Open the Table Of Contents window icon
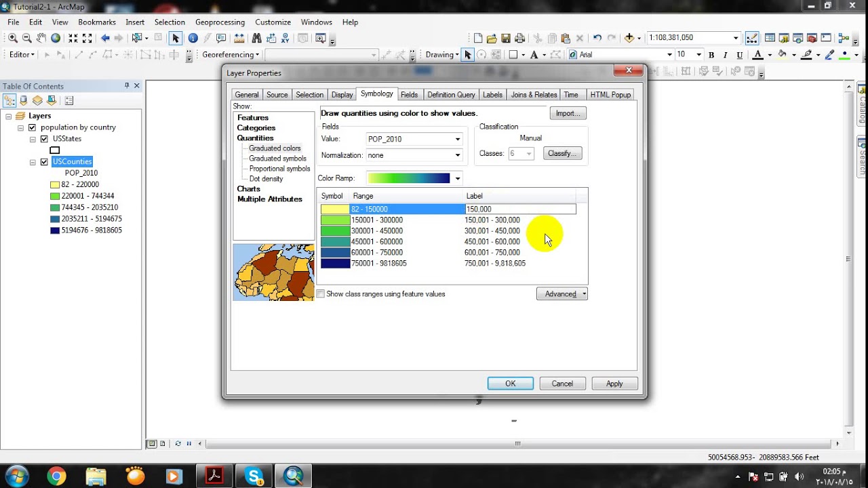 (770, 38)
